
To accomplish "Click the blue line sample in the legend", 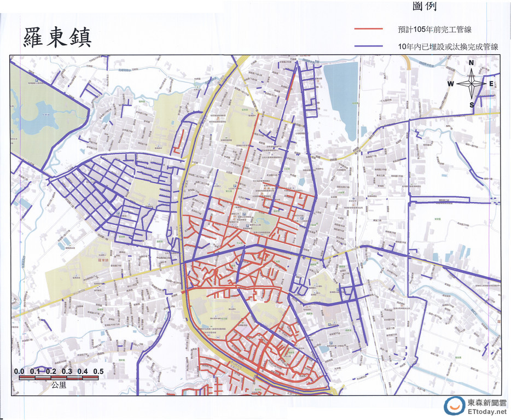I will point(369,47).
